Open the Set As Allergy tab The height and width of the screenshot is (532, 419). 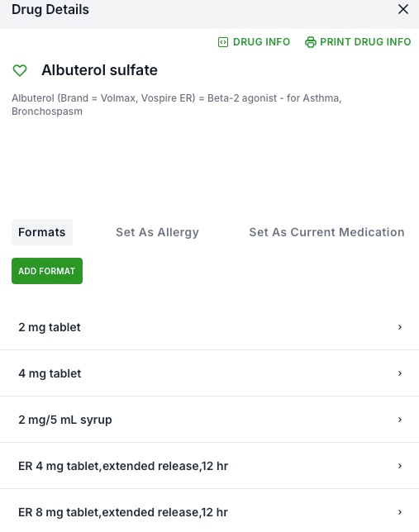[x=157, y=232]
